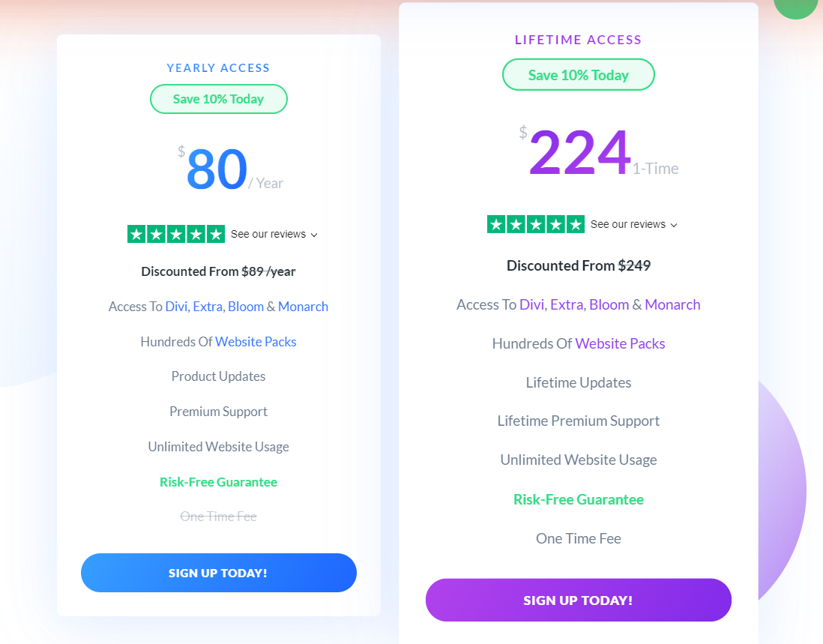Viewport: 823px width, 644px height.
Task: Open the blue Monarch link in the yearly plan
Action: point(303,307)
